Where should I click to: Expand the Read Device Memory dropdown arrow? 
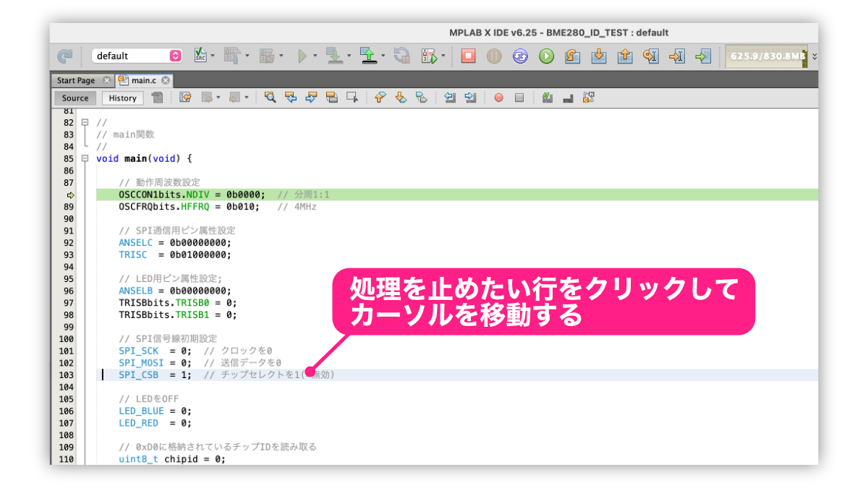[x=383, y=56]
